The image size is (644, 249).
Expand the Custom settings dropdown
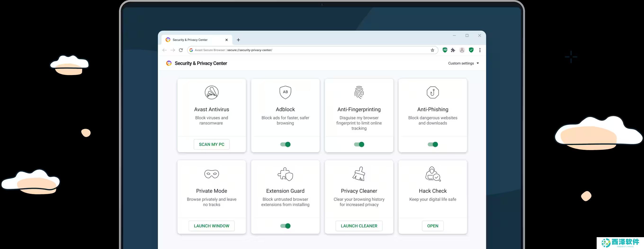point(464,63)
